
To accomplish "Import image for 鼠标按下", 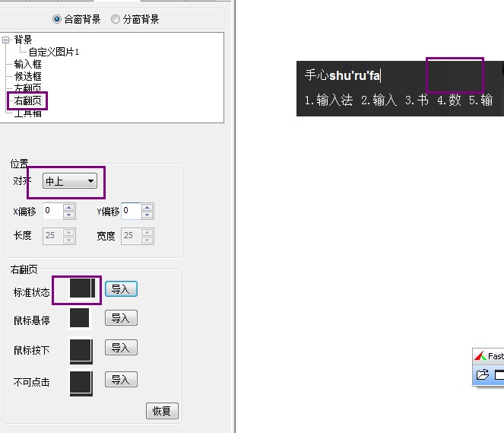I will point(121,348).
